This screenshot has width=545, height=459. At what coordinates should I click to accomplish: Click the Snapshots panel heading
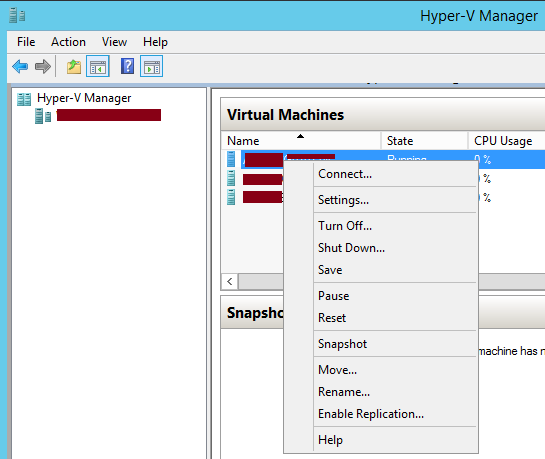[x=255, y=313]
